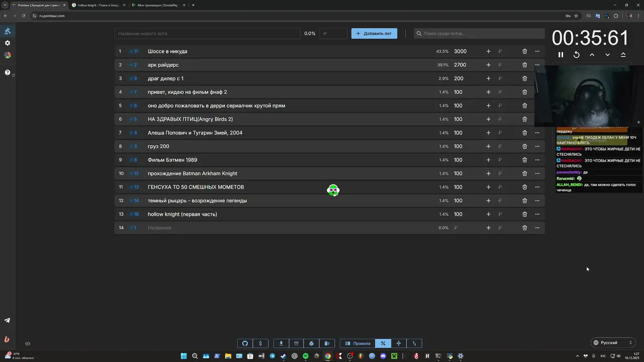Open Spotify from the taskbar

pyautogui.click(x=305, y=356)
